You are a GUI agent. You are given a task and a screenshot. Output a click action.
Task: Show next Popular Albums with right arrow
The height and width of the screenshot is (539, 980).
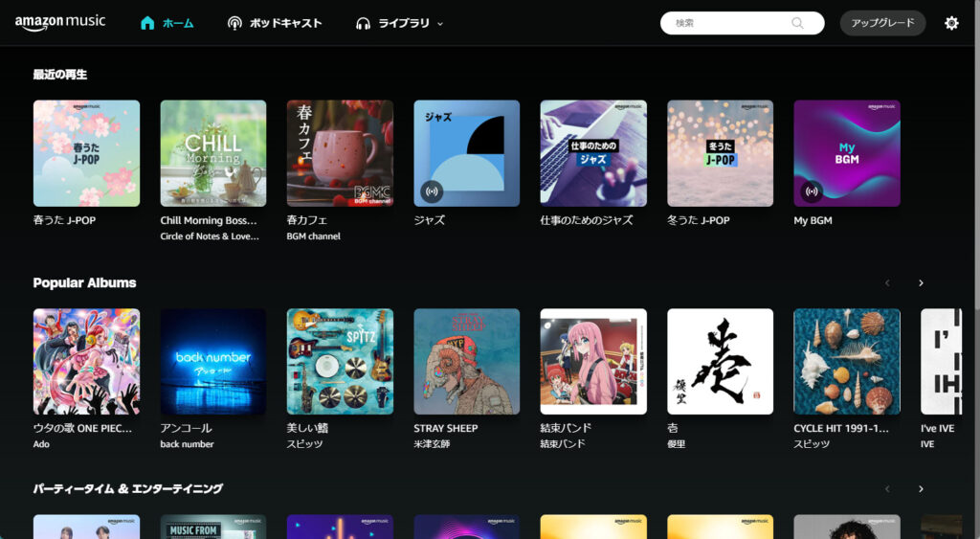coord(921,283)
